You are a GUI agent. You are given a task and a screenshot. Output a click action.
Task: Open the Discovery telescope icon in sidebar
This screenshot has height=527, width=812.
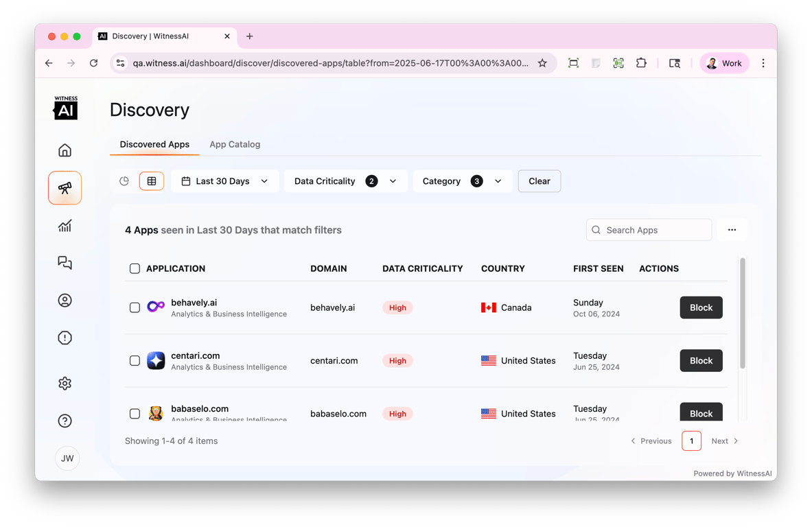point(65,188)
